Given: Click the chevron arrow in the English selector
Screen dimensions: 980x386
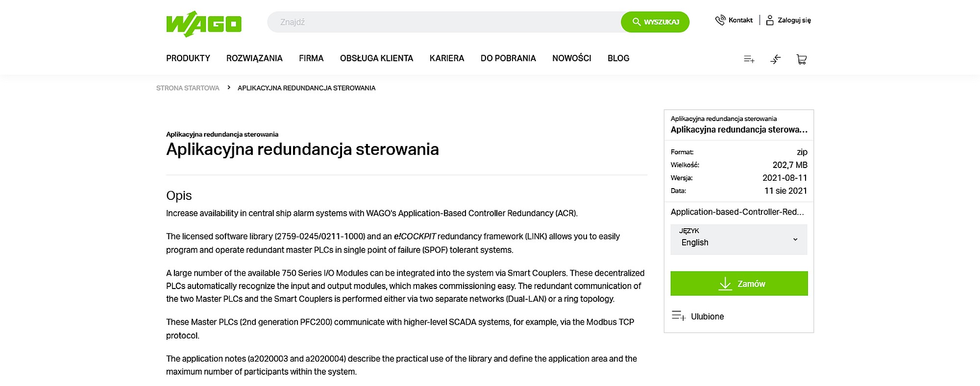Looking at the screenshot, I should [795, 240].
